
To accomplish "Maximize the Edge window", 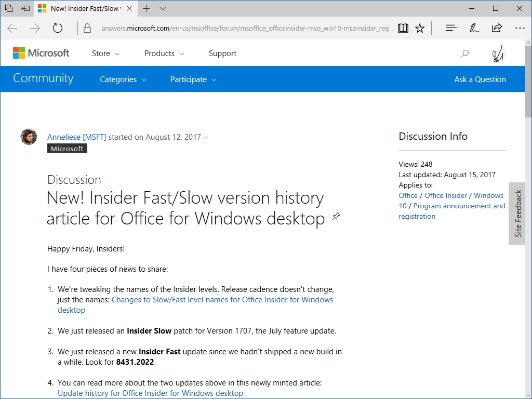I will click(496, 8).
